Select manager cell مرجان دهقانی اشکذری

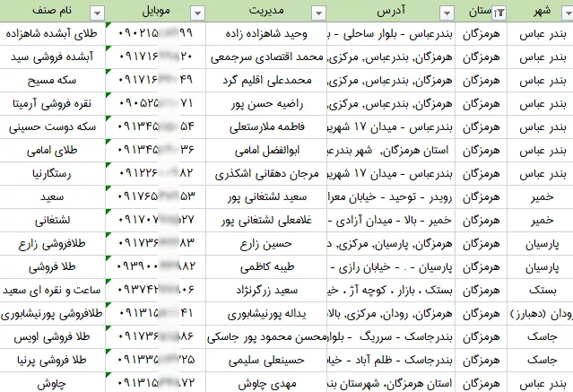266,174
